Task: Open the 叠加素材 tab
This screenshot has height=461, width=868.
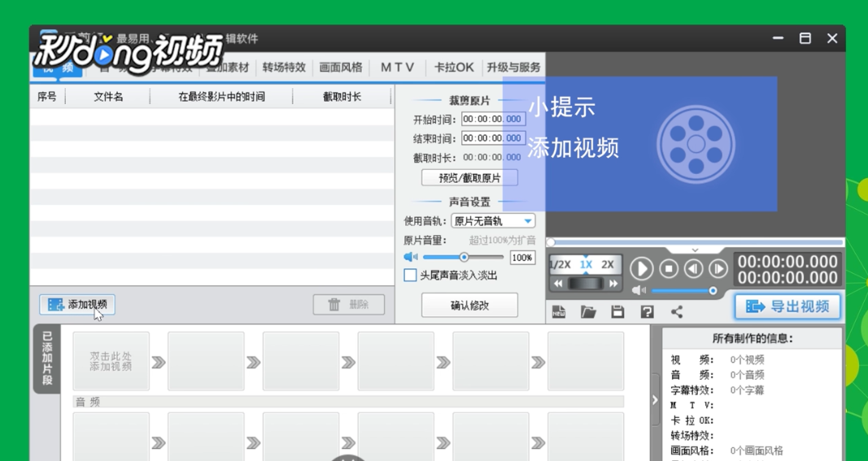Action: (x=228, y=67)
